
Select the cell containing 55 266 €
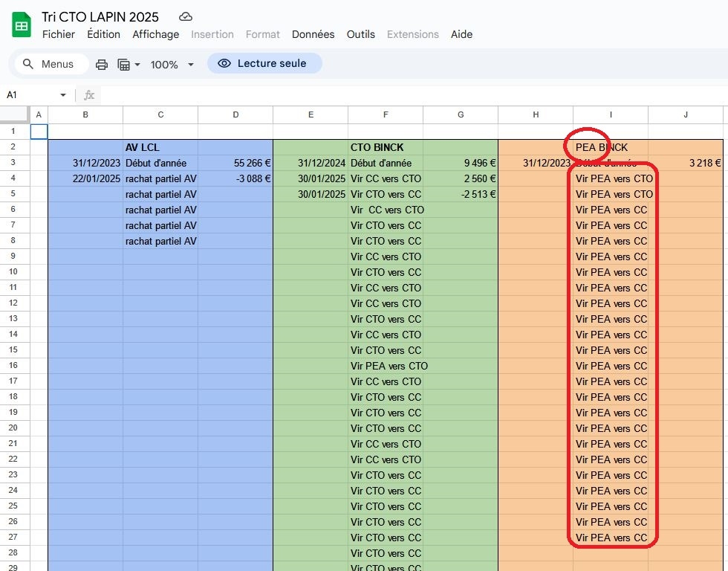235,163
